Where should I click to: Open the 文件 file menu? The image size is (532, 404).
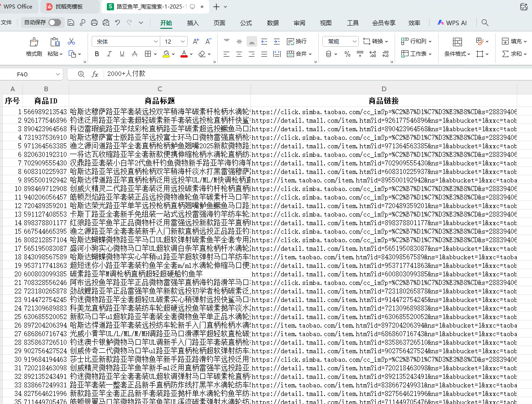click(6, 22)
